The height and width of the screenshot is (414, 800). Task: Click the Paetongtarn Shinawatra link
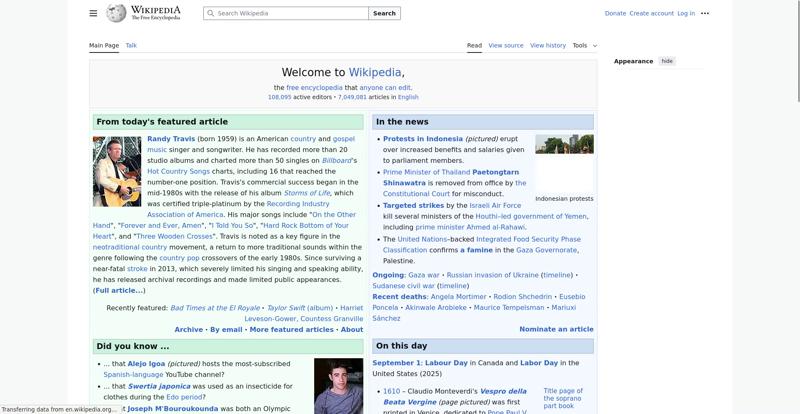pyautogui.click(x=451, y=178)
